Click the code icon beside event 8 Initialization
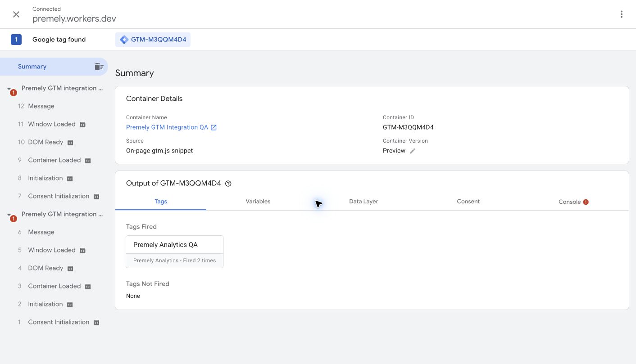 [x=70, y=179]
